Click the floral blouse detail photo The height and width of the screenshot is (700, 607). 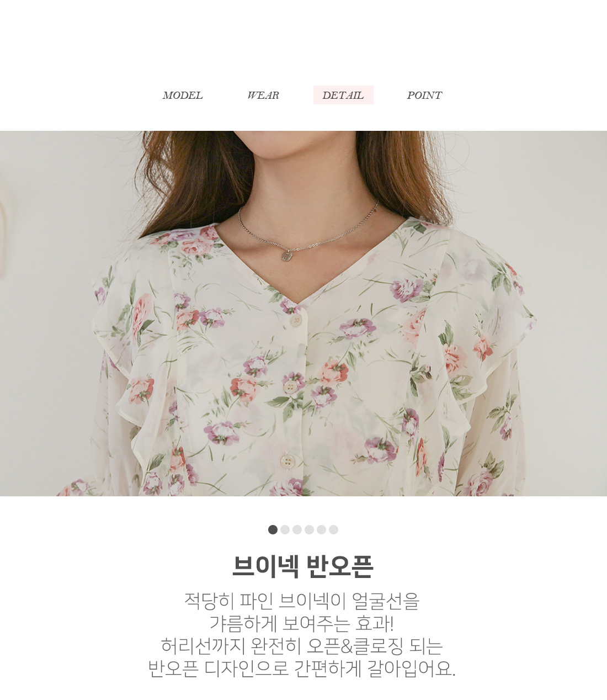303,313
